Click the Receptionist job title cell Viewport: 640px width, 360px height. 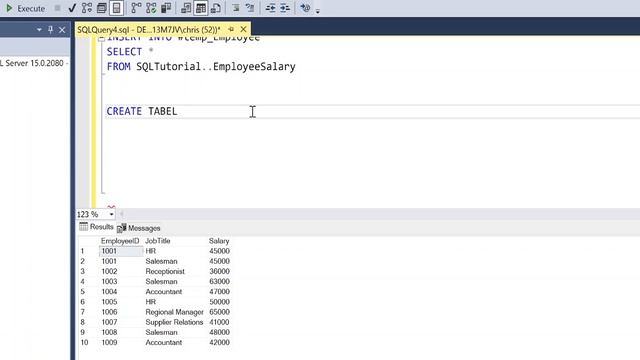tap(165, 271)
